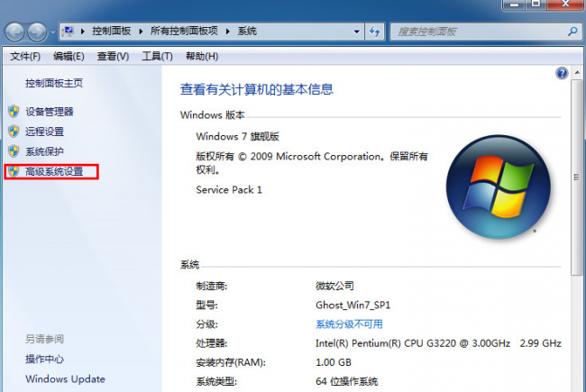Click the scrollbar up arrow

pos(577,72)
